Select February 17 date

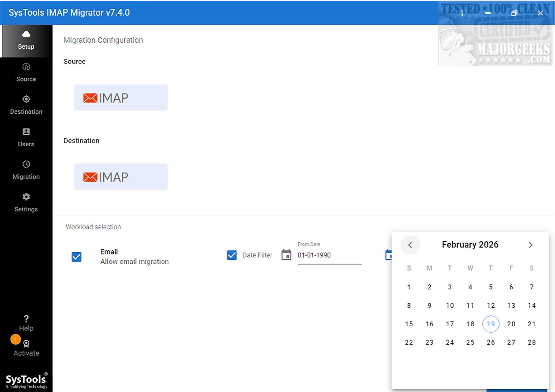[x=450, y=324]
